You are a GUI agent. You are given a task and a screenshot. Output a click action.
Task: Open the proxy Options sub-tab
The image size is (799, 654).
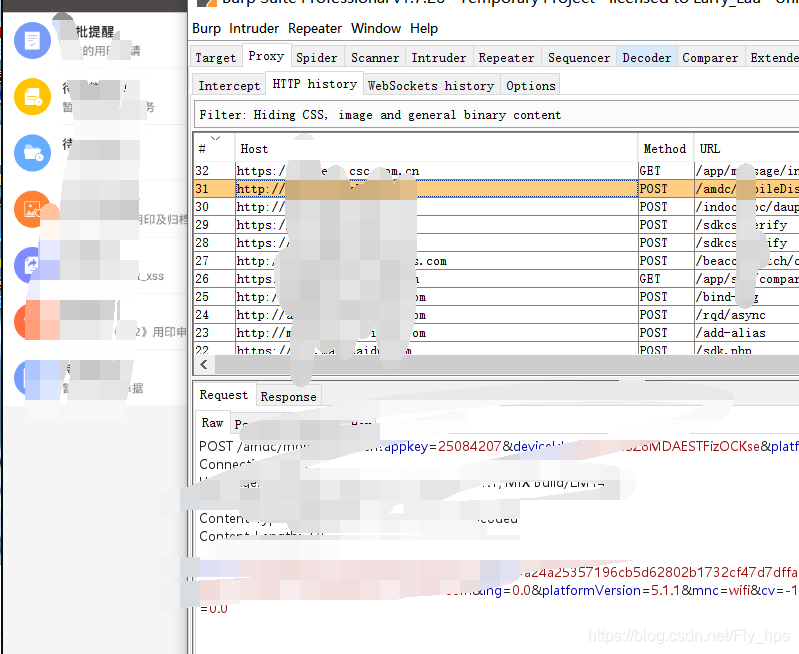(530, 85)
